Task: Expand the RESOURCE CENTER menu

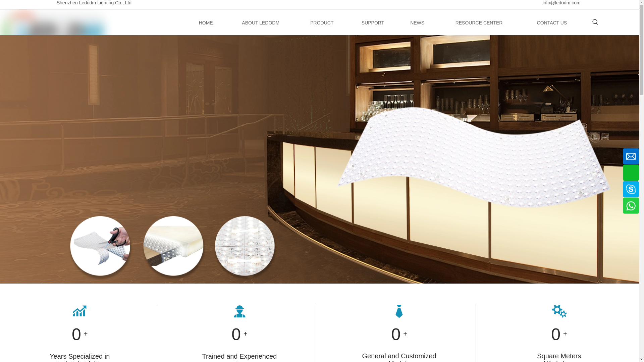Action: (x=479, y=23)
